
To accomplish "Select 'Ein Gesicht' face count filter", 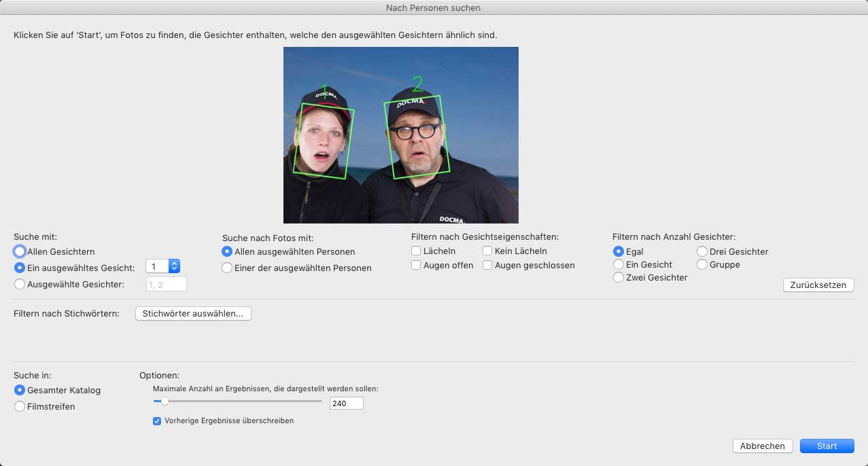I will pyautogui.click(x=619, y=264).
